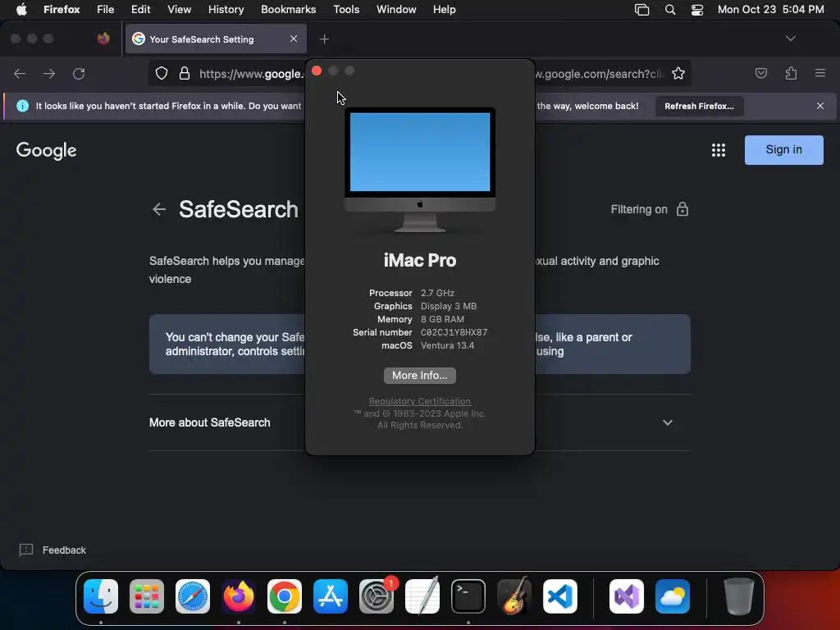Open Terminal from the Dock
Viewport: 840px width, 630px height.
468,596
